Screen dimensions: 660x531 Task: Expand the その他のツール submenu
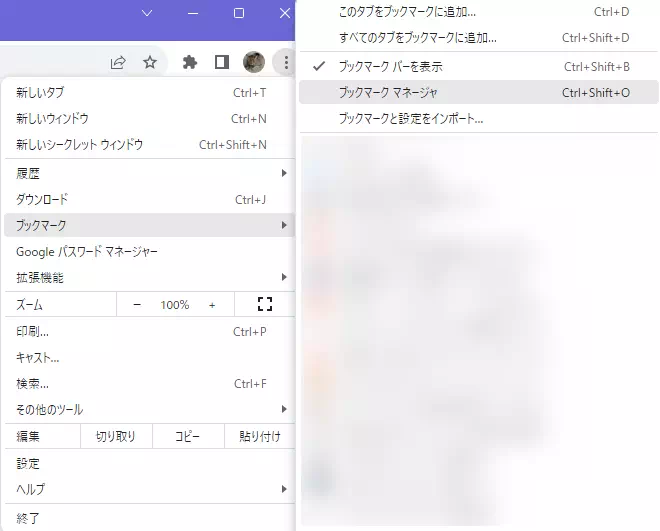click(x=148, y=409)
